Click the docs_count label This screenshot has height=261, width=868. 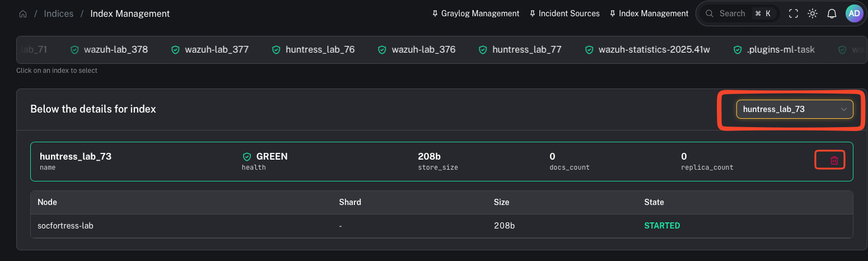[570, 167]
